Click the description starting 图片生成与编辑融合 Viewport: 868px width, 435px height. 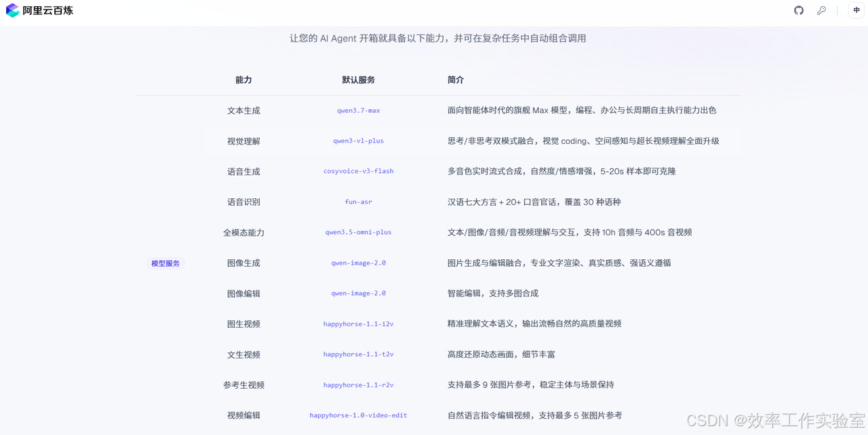coord(559,263)
